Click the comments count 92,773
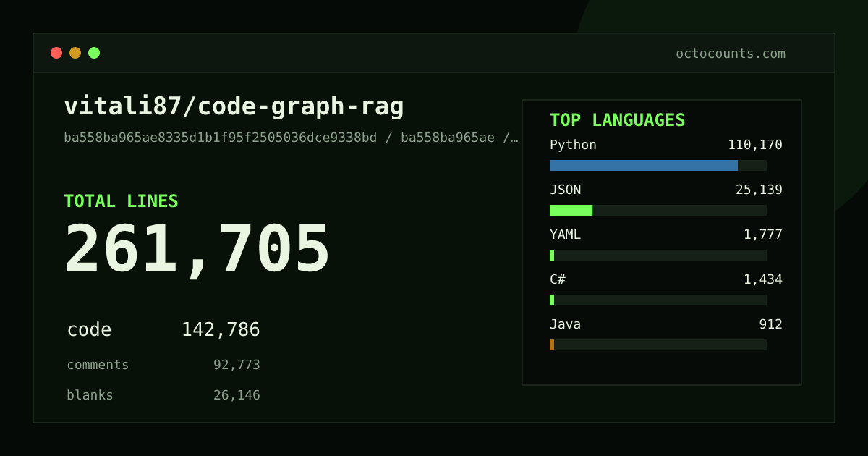The image size is (868, 456). point(237,365)
